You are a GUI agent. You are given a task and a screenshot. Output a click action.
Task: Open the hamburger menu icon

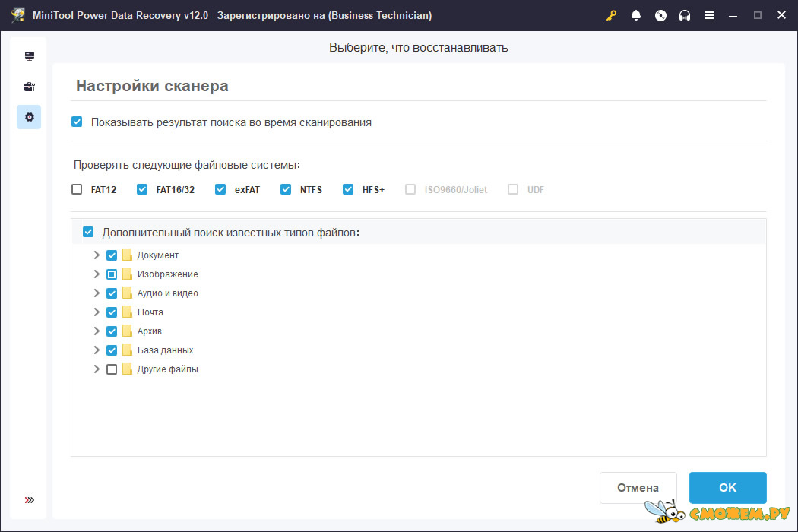click(709, 15)
